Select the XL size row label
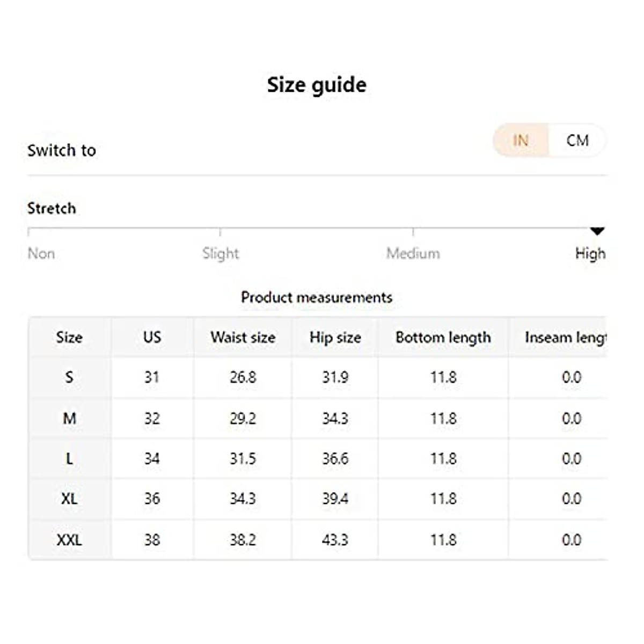The height and width of the screenshot is (644, 644). pos(69,499)
